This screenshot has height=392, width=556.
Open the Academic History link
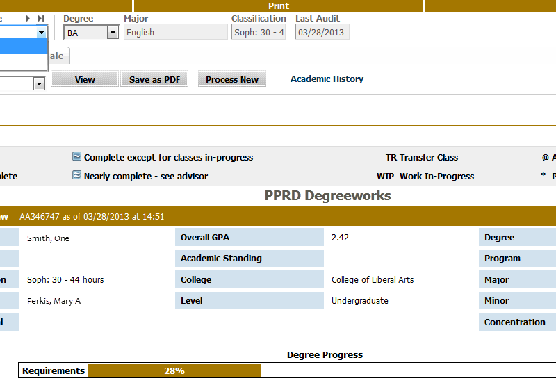tap(327, 79)
